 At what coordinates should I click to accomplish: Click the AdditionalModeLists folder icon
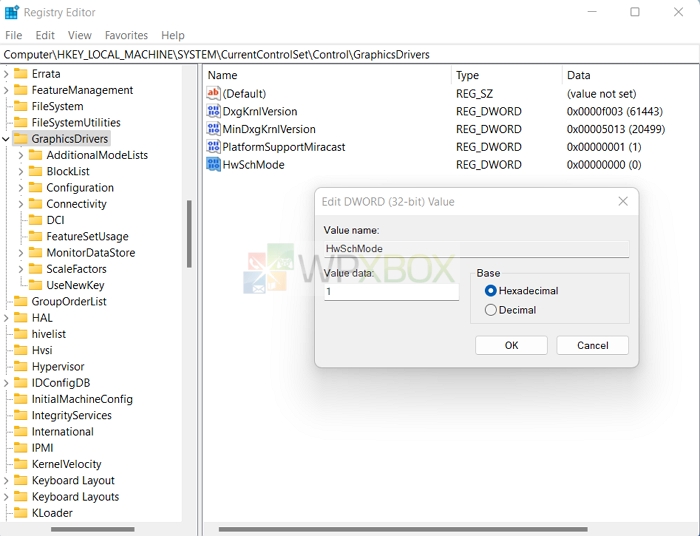(35, 155)
